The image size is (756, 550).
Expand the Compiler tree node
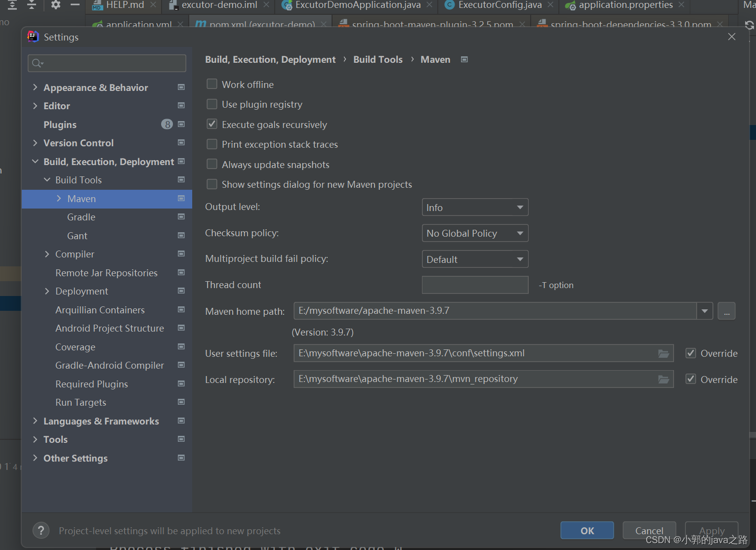point(47,254)
